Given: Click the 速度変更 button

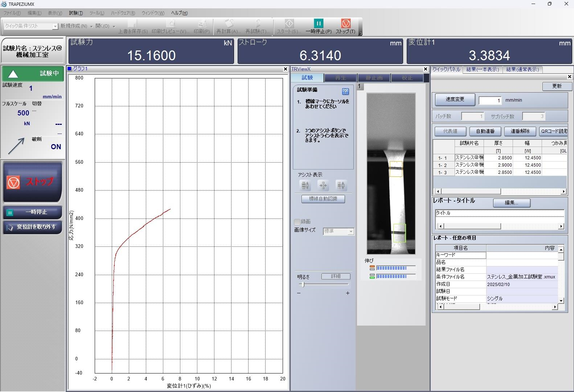Looking at the screenshot, I should (x=455, y=99).
